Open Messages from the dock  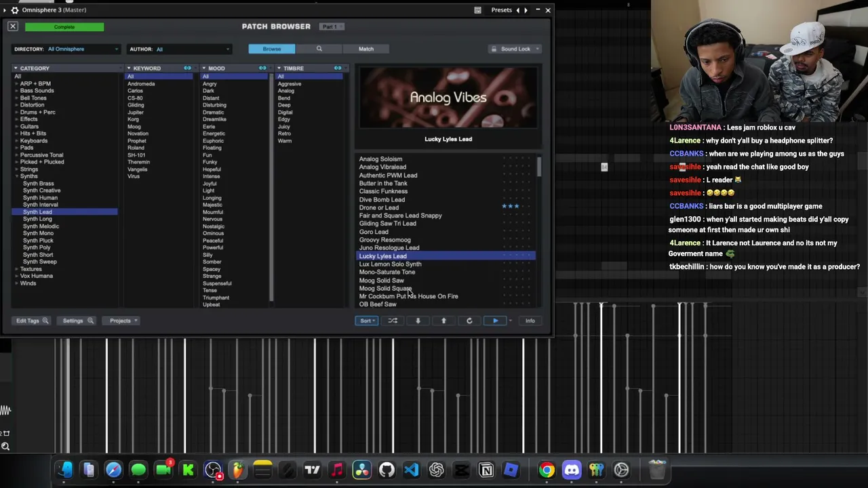point(138,470)
